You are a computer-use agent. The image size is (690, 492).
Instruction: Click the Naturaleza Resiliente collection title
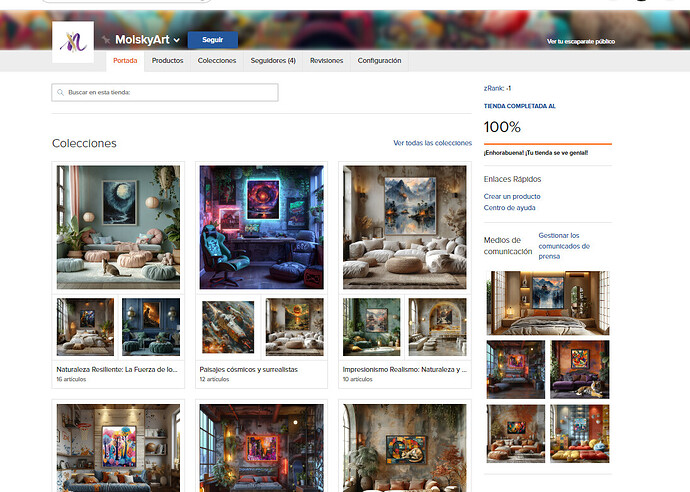[x=117, y=370]
